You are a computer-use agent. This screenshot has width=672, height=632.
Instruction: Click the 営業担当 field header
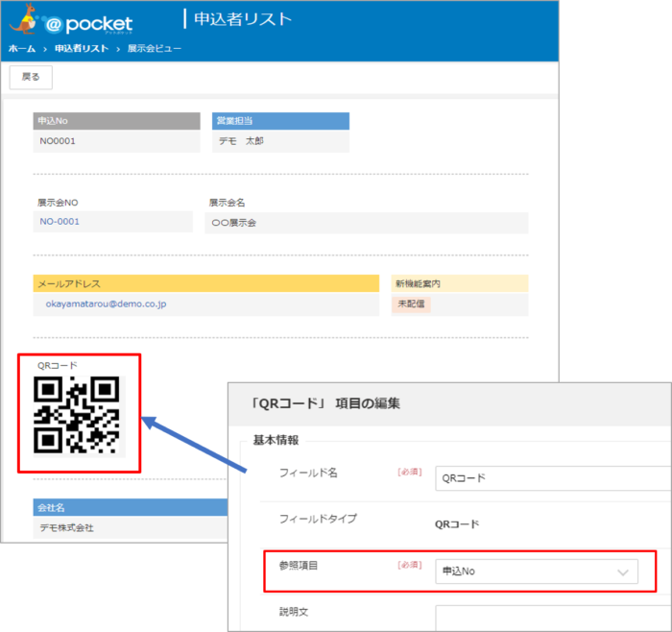[280, 121]
